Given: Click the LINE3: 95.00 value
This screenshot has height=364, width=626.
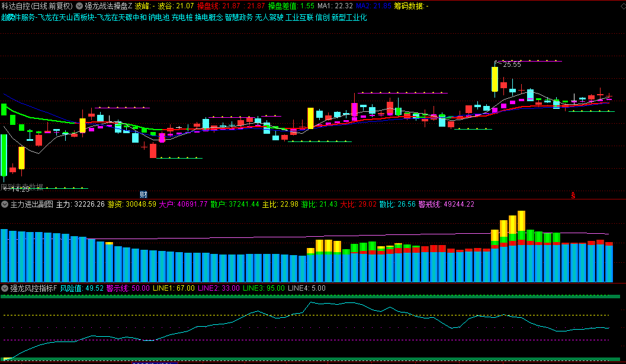Looking at the screenshot, I should pyautogui.click(x=264, y=288).
